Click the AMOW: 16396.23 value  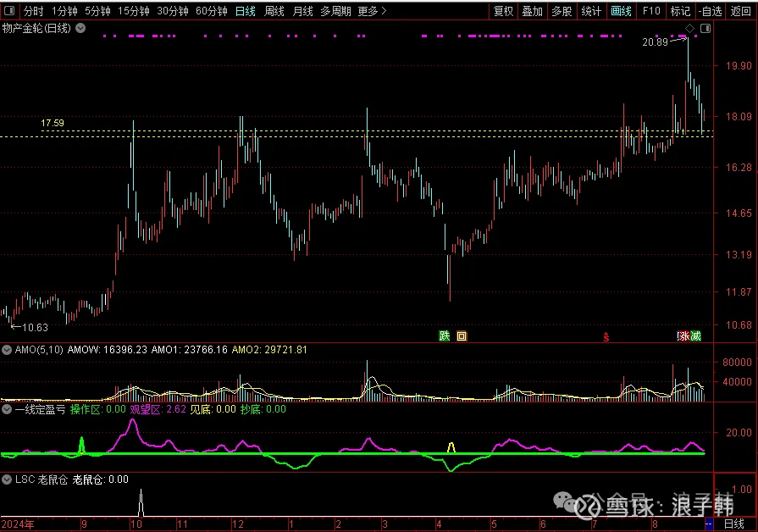point(108,350)
